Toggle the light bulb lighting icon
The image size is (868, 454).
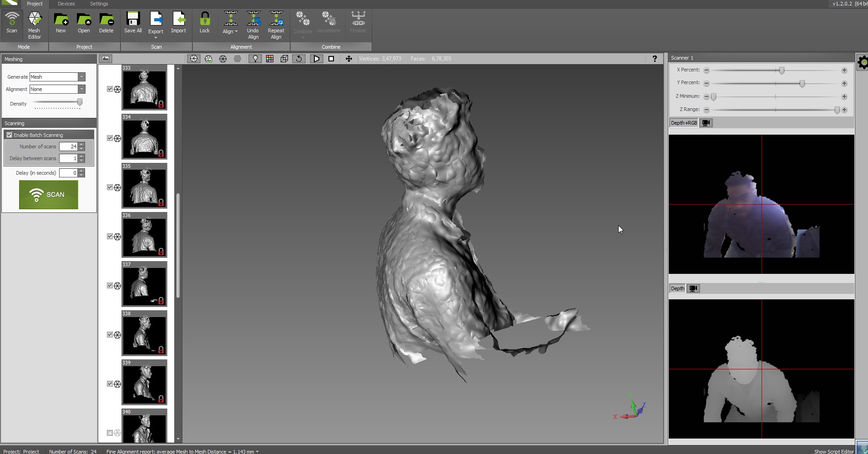[x=255, y=59]
